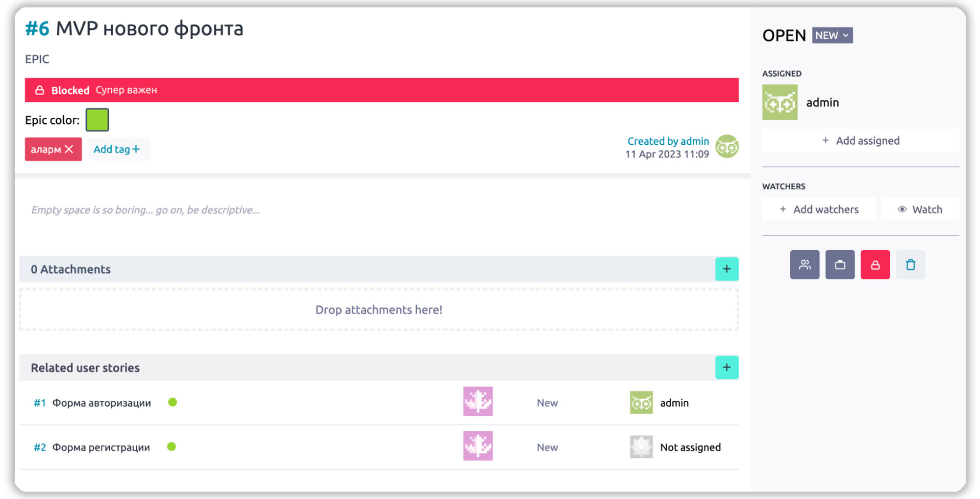Screen dimensions: 980x499
Task: Click the team requirement people icon button
Action: (x=804, y=265)
